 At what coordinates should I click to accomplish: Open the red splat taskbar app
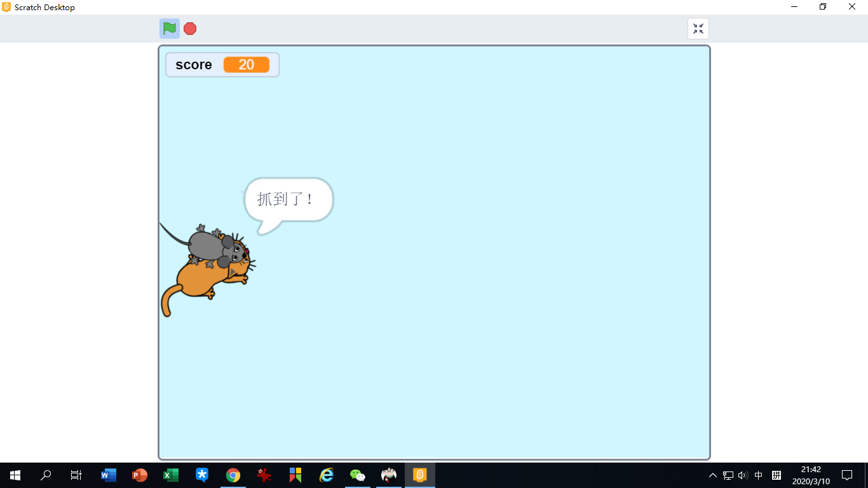point(264,475)
